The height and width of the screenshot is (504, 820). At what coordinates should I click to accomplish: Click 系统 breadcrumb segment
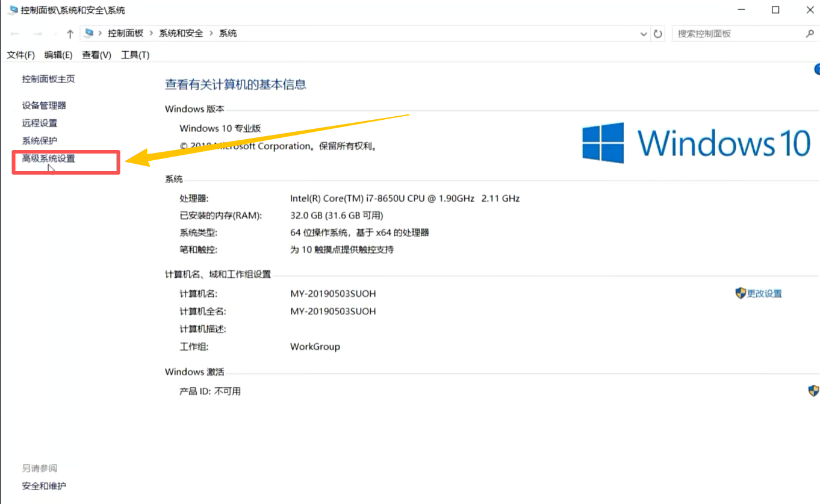228,34
